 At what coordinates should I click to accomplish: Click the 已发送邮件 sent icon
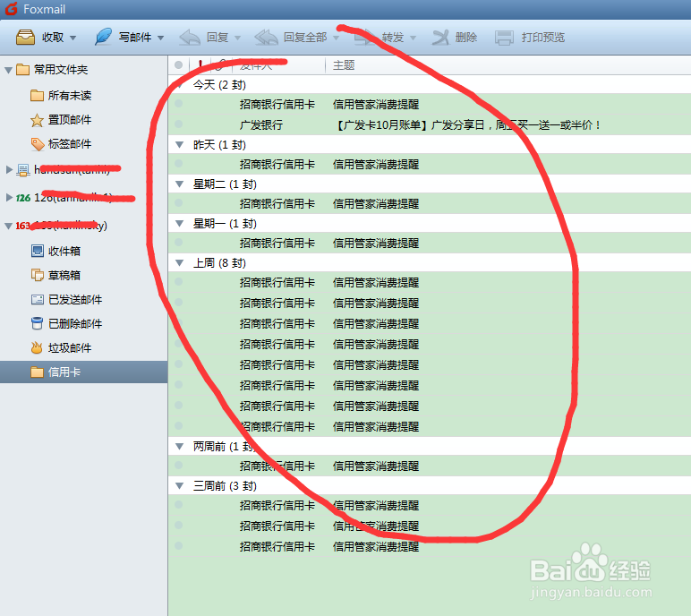tap(38, 300)
